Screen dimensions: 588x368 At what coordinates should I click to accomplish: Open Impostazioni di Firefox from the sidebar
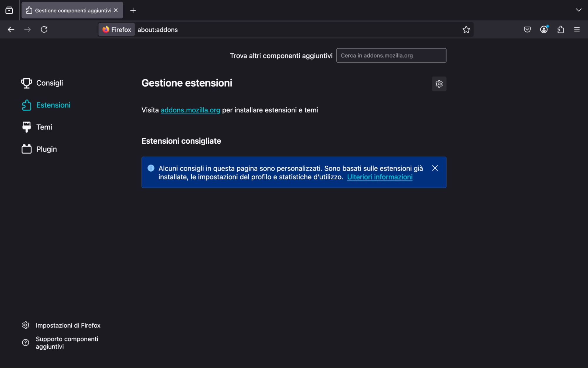click(x=68, y=325)
